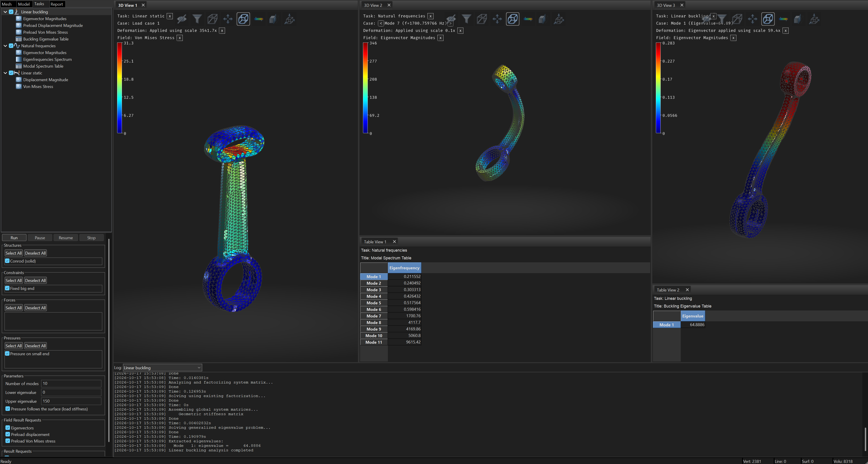Image resolution: width=868 pixels, height=464 pixels.
Task: Uncheck Preload Von Mises stress result request
Action: click(7, 441)
